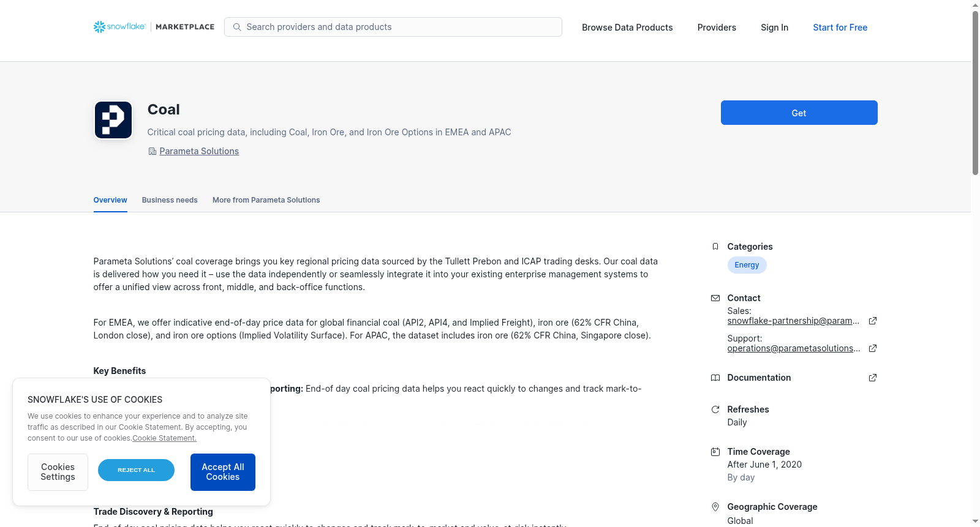The width and height of the screenshot is (980, 527).
Task: Open the Providers menu item
Action: point(717,28)
